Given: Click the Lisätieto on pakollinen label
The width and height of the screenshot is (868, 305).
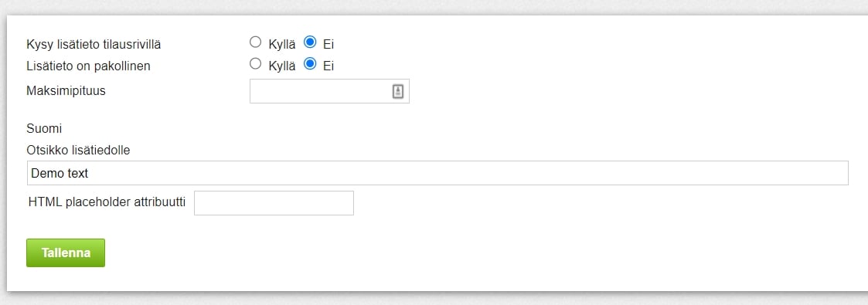Looking at the screenshot, I should [x=89, y=66].
